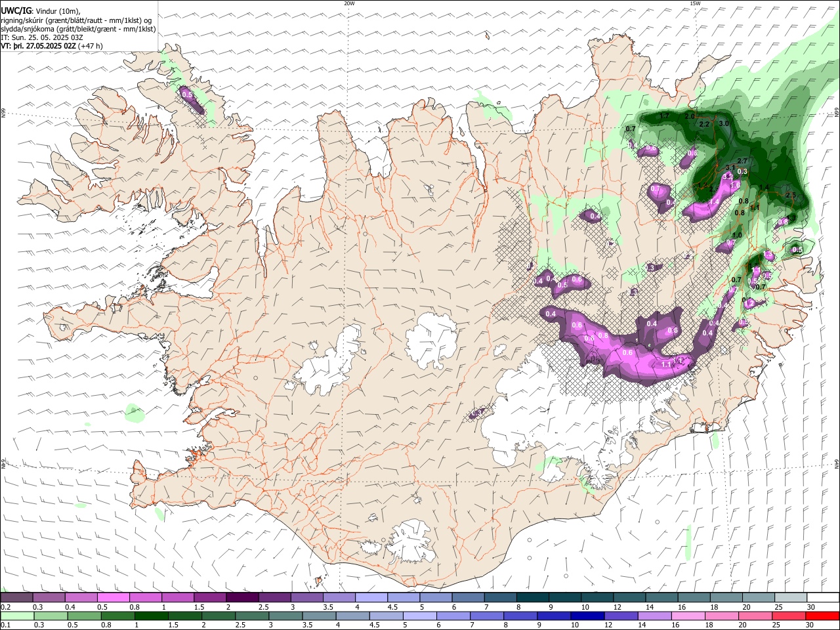
Task: Select the "IT: Sun. 25. 05. 2025 03Z" line
Action: (42, 37)
